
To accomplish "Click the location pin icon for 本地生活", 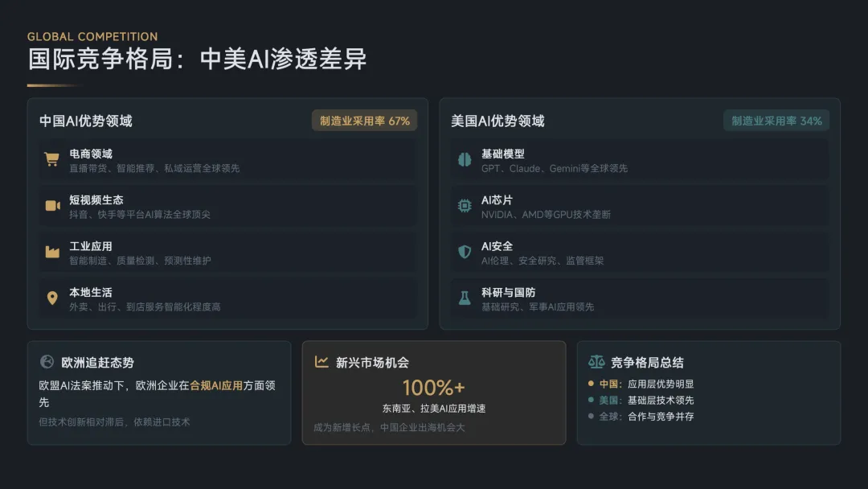I will coord(52,298).
